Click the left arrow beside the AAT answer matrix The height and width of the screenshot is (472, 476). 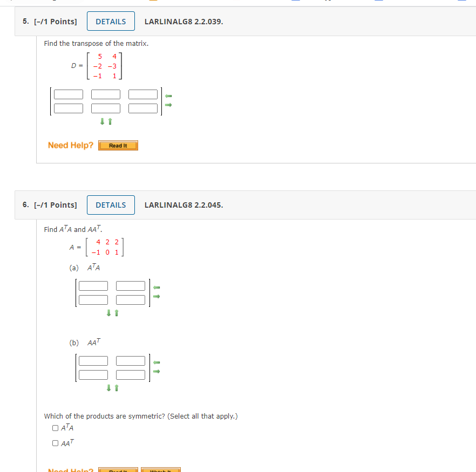tap(156, 362)
